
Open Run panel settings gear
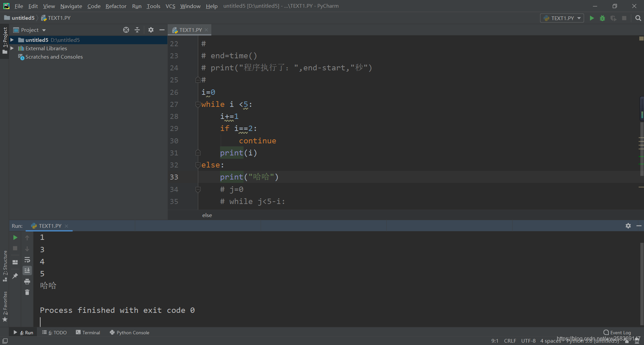point(628,226)
